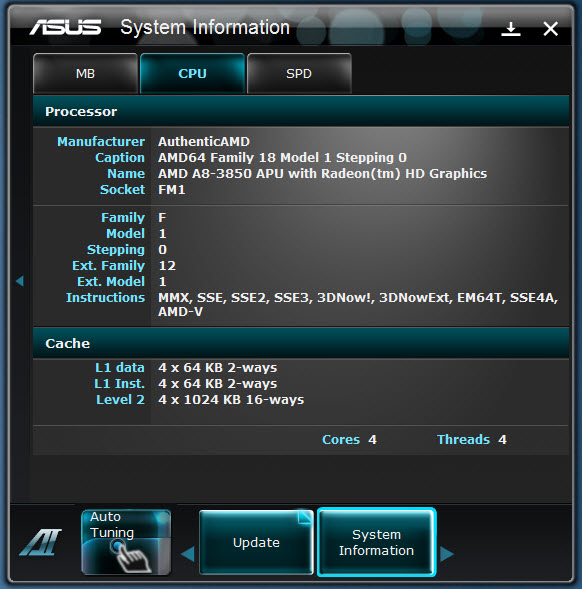The width and height of the screenshot is (582, 589).
Task: Click the Update button
Action: 256,542
